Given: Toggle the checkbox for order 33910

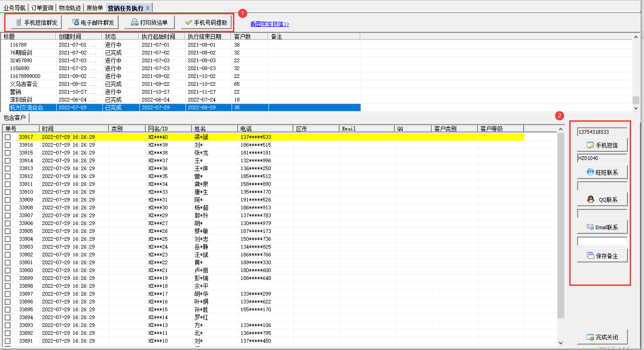Looking at the screenshot, I should pos(8,192).
